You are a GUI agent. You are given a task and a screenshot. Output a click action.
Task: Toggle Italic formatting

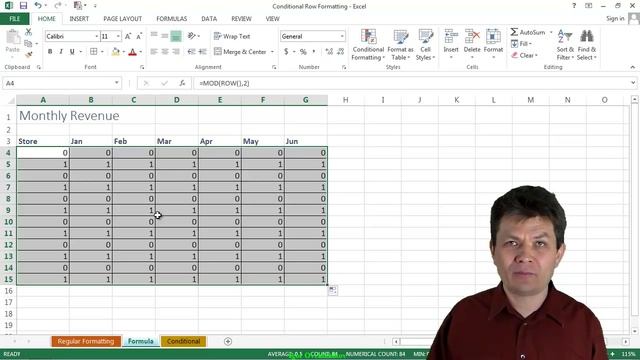coord(61,52)
